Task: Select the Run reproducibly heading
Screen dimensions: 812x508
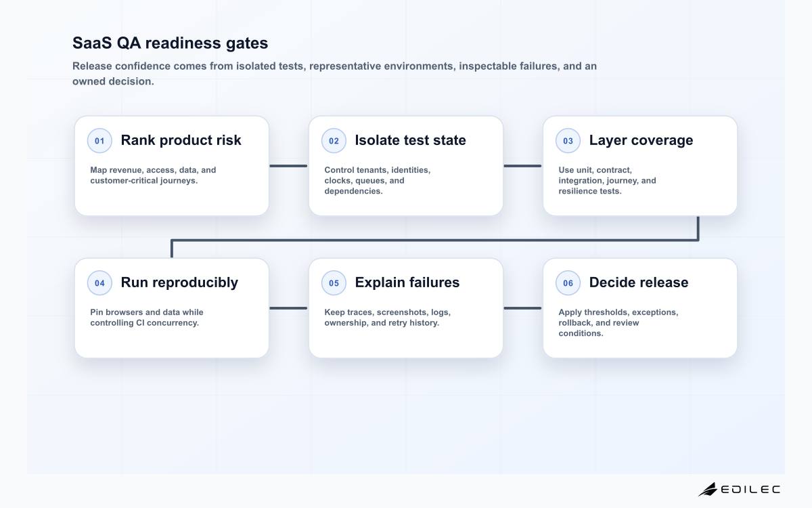Action: (x=179, y=282)
